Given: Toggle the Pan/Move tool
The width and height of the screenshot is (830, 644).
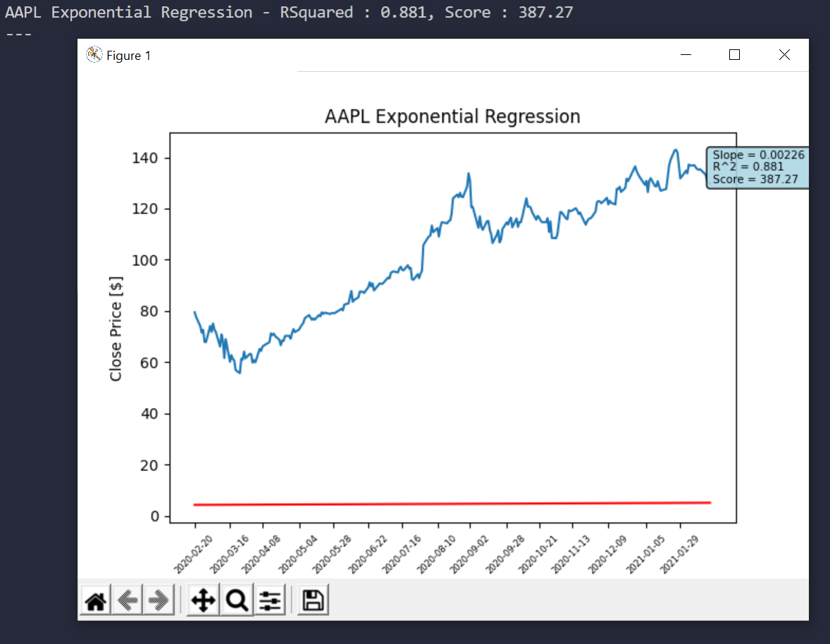Looking at the screenshot, I should (x=203, y=599).
